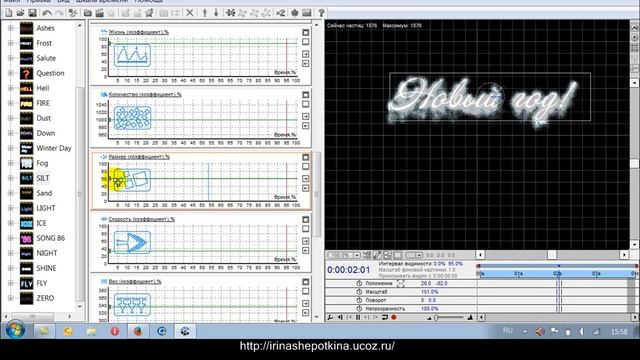
Task: Open the Количество (коэффициент) graph title link
Action: (145, 94)
